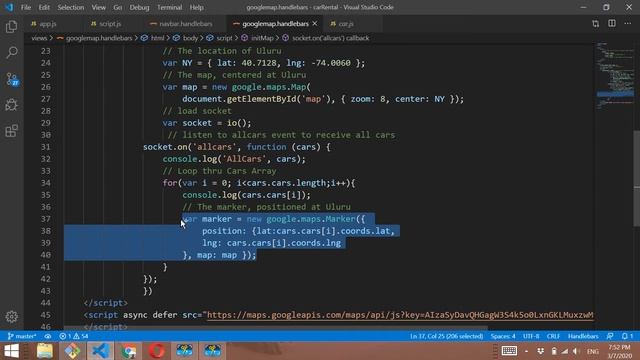Follow the maps.googleapis.com script URL link
This screenshot has height=360, width=640.
tap(400, 315)
